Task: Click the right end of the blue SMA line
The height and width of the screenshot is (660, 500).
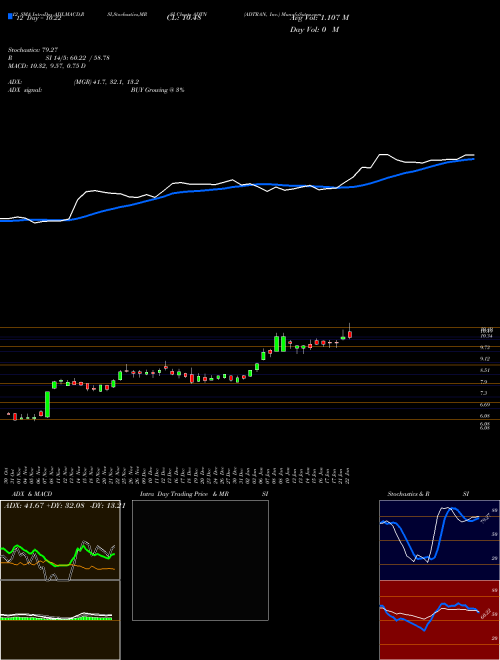Action: tap(474, 159)
